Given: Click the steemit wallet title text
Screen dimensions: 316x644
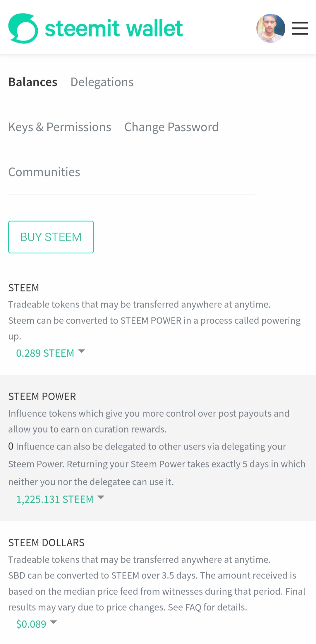Looking at the screenshot, I should (x=114, y=28).
